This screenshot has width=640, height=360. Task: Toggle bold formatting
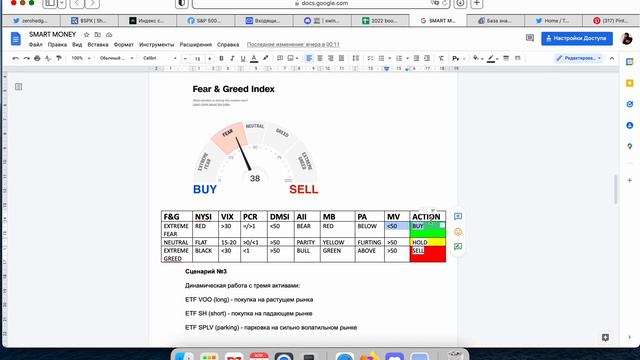221,58
